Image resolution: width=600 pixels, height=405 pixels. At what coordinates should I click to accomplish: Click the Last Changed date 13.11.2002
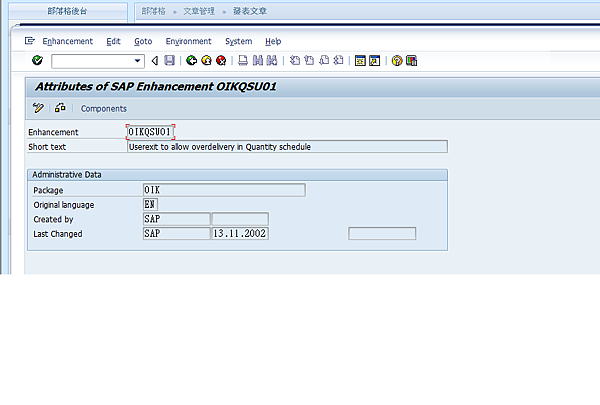pos(240,234)
